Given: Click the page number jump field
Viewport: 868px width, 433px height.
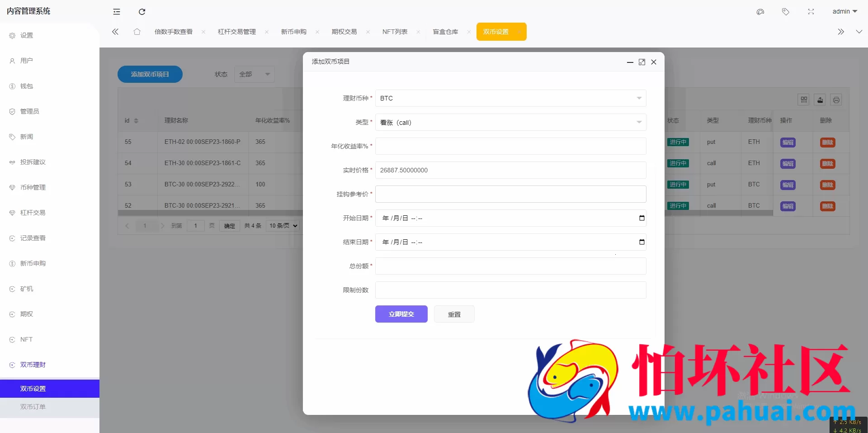Looking at the screenshot, I should pos(196,226).
